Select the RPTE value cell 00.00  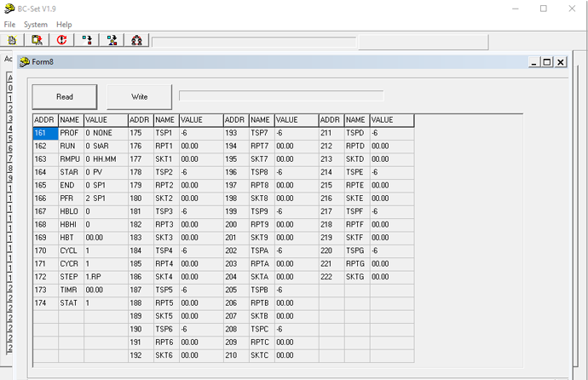(391, 186)
